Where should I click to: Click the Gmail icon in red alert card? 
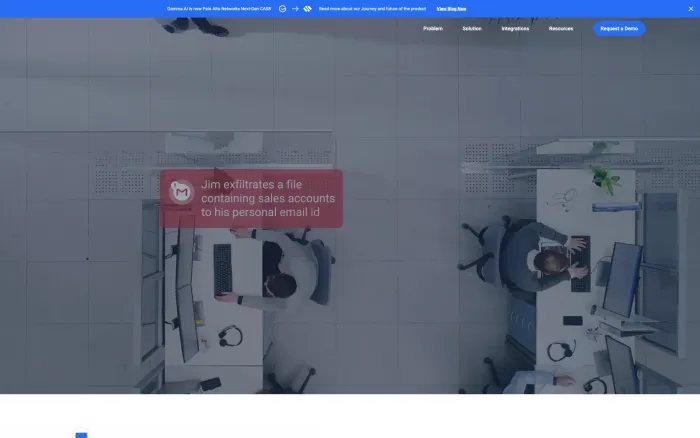point(181,192)
